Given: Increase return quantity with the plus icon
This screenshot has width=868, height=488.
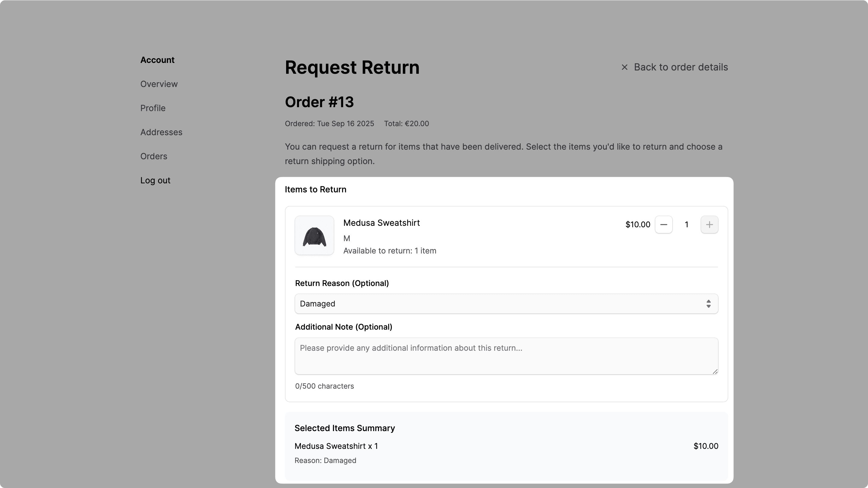Looking at the screenshot, I should [x=709, y=224].
